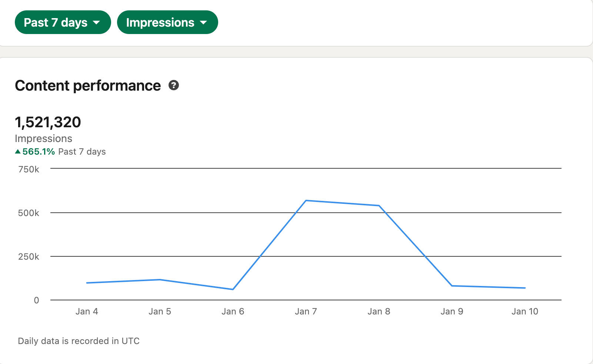Click the 250k y-axis label

click(29, 257)
